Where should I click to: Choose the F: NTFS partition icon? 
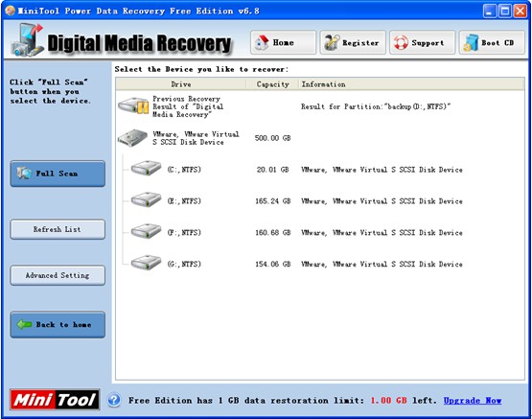point(147,231)
